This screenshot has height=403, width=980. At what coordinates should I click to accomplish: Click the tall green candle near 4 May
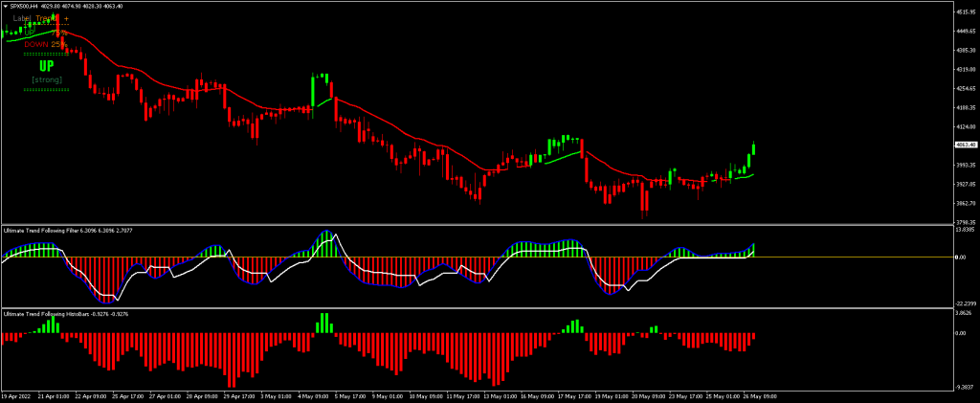click(314, 91)
